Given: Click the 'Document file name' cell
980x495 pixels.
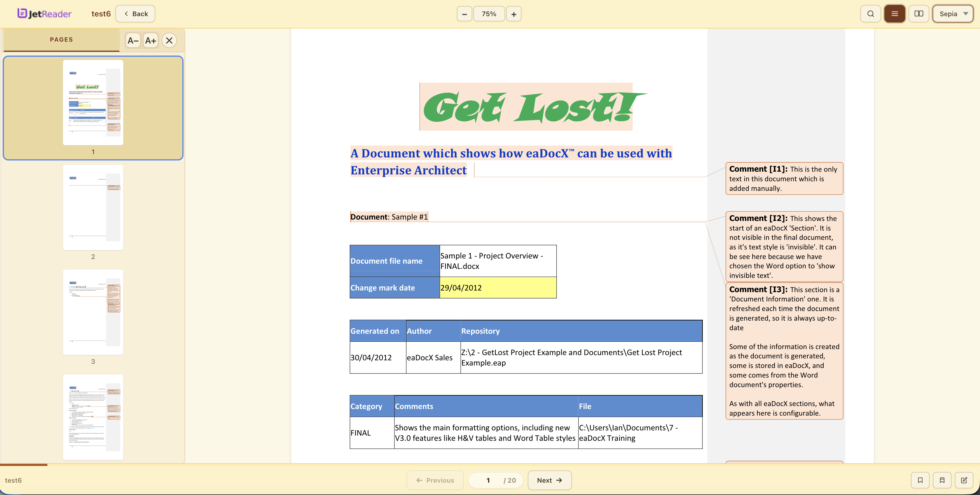Looking at the screenshot, I should [x=394, y=261].
